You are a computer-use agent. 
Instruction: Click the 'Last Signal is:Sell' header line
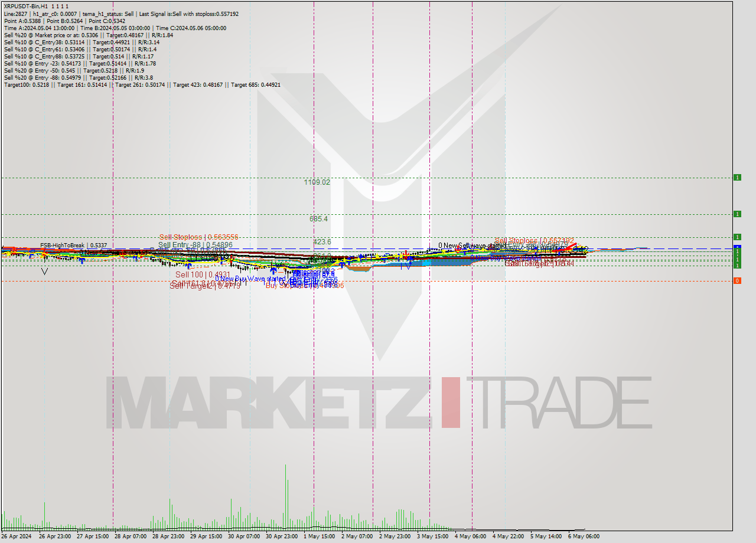click(122, 14)
